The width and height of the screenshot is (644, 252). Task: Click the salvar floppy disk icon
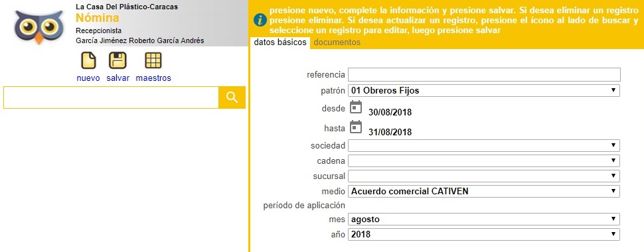click(x=118, y=61)
